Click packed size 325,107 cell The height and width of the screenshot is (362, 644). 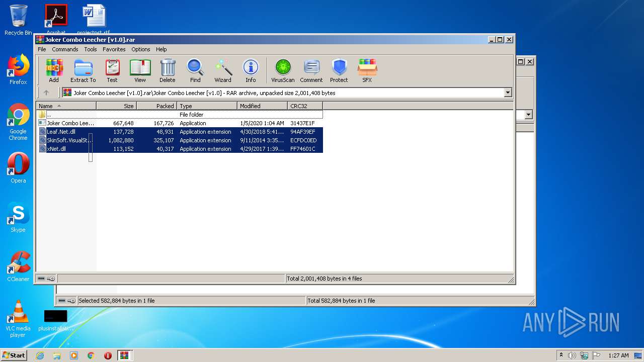[164, 140]
